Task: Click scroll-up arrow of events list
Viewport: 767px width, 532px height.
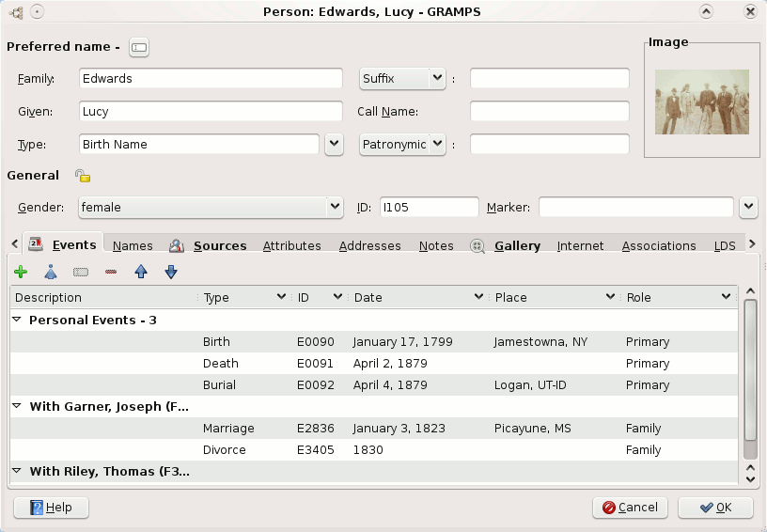Action: coord(750,291)
